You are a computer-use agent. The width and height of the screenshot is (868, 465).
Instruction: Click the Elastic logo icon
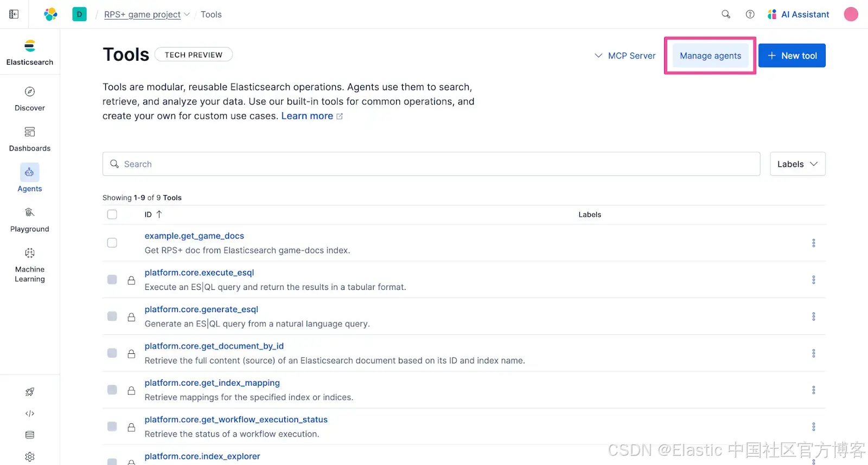click(x=50, y=14)
